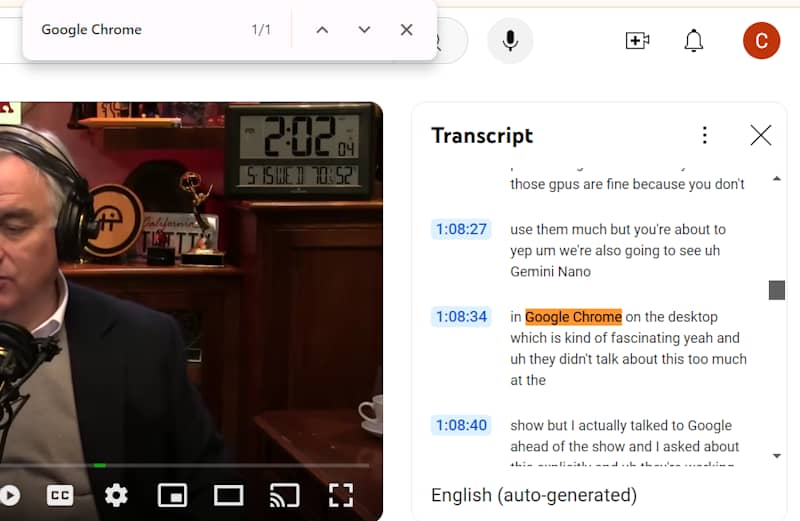Click transcript line 'those gpus are fine'

tap(627, 184)
